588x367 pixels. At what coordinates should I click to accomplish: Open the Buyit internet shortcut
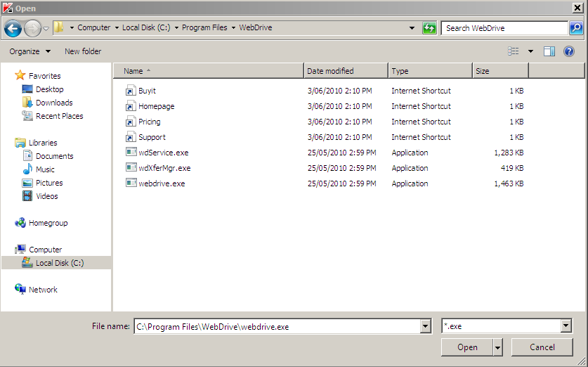coord(147,91)
